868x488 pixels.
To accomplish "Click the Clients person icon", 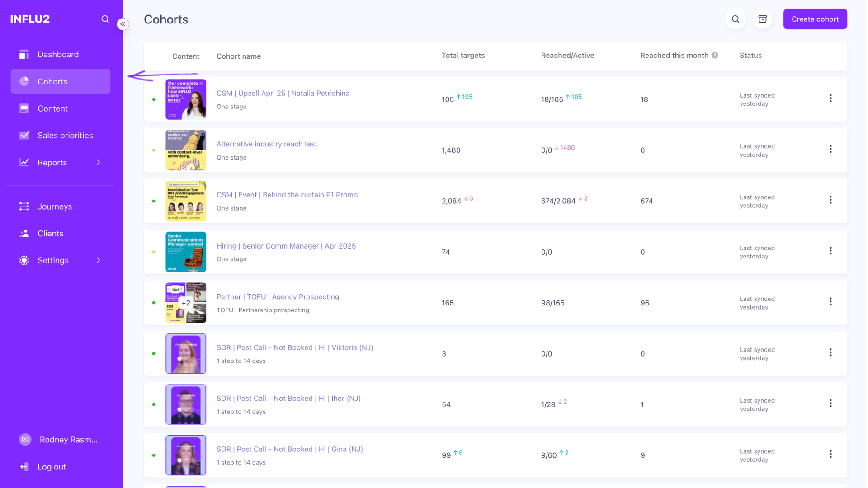I will pos(24,234).
